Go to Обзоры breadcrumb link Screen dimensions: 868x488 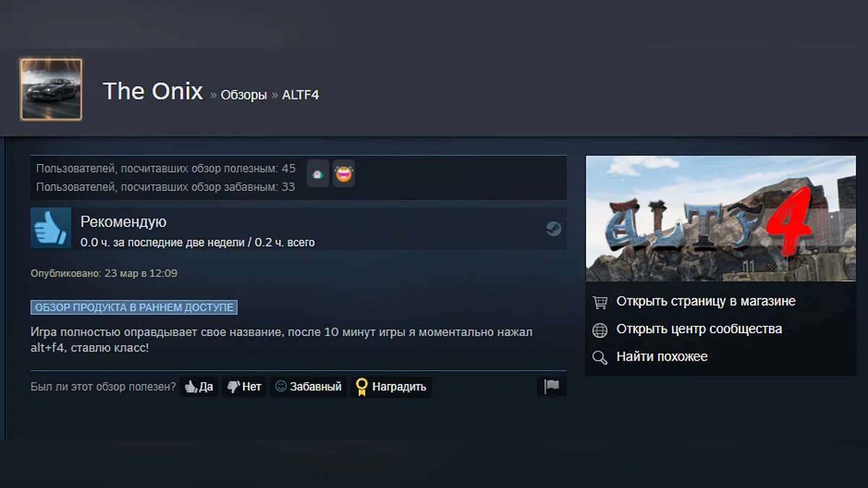point(244,95)
